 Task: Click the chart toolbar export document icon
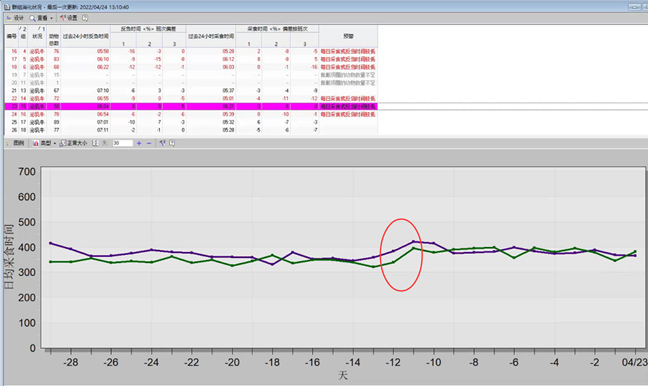(x=172, y=143)
